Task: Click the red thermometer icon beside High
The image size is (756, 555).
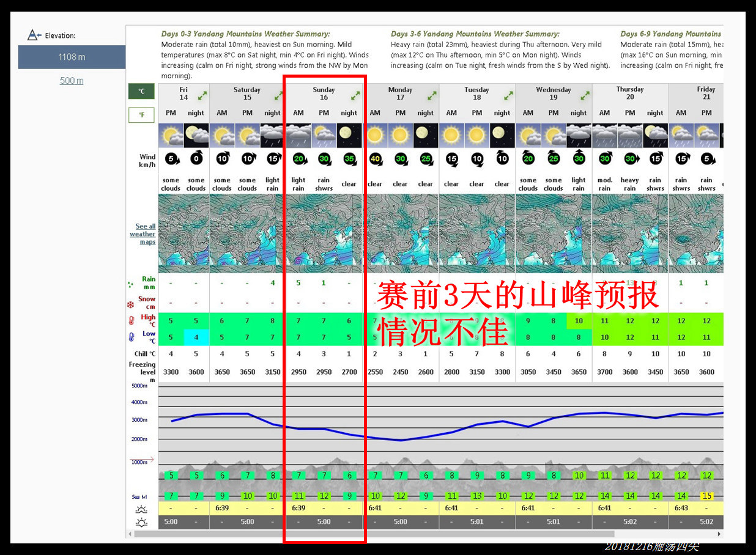Action: tap(131, 321)
